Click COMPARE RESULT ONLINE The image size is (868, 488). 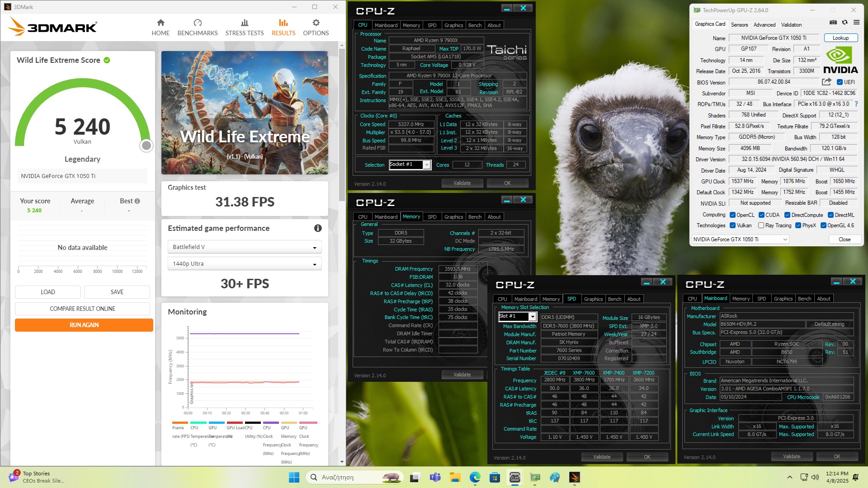(82, 309)
